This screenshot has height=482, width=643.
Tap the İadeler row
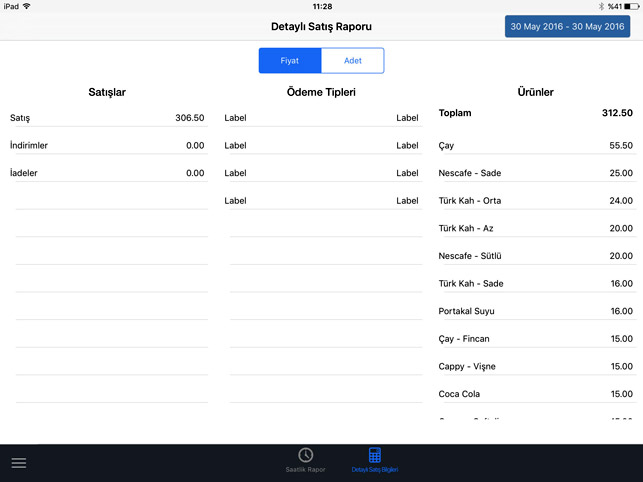pos(107,173)
